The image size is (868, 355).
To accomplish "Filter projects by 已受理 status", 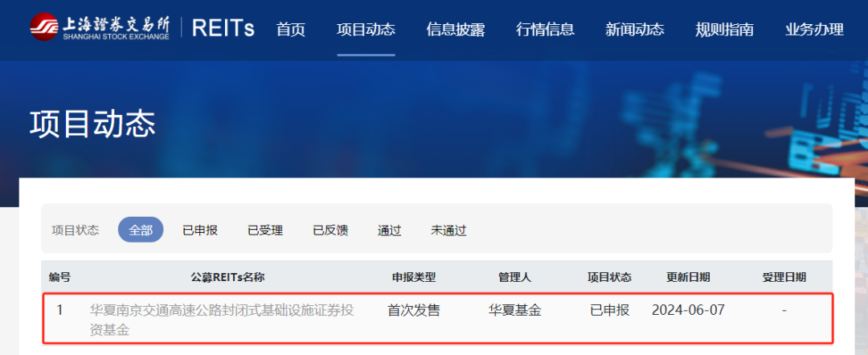I will [x=265, y=231].
